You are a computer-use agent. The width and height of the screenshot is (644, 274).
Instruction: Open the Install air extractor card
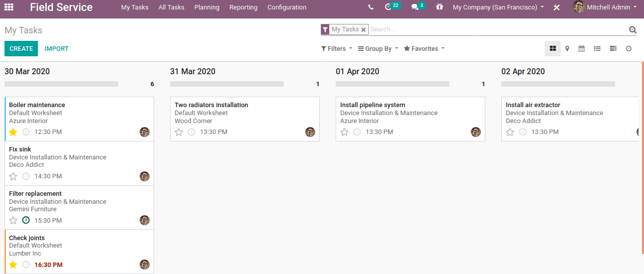point(570,119)
